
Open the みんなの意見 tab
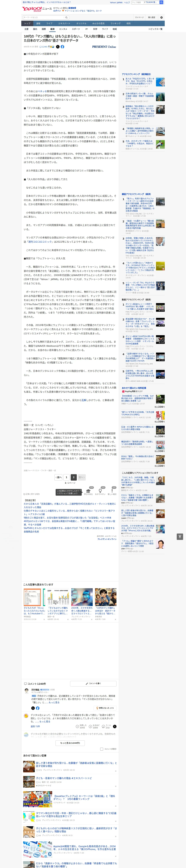coord(98,24)
